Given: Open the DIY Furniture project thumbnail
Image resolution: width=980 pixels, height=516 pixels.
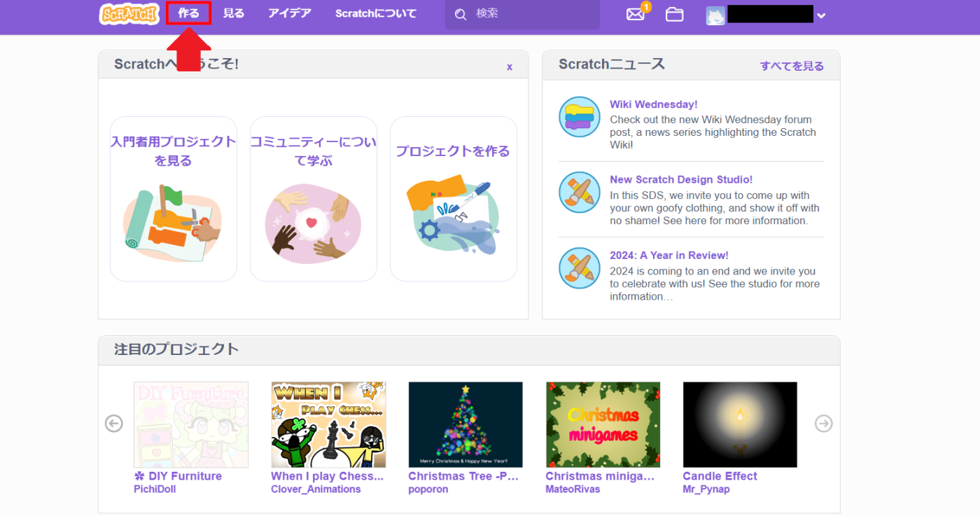Looking at the screenshot, I should click(191, 424).
